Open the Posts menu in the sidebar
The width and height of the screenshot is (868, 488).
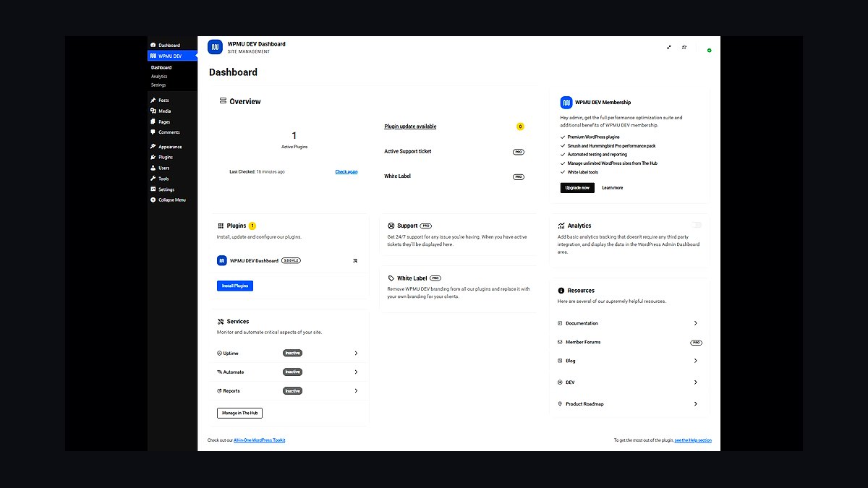pos(172,100)
